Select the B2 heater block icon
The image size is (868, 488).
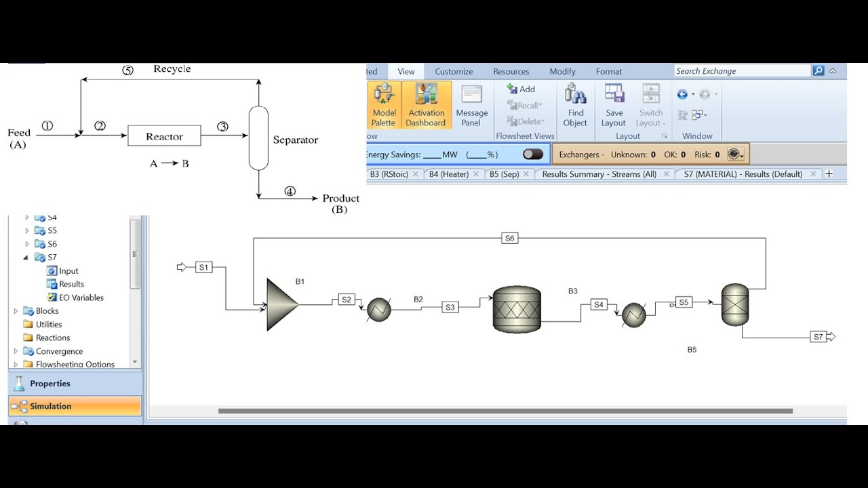(x=378, y=310)
